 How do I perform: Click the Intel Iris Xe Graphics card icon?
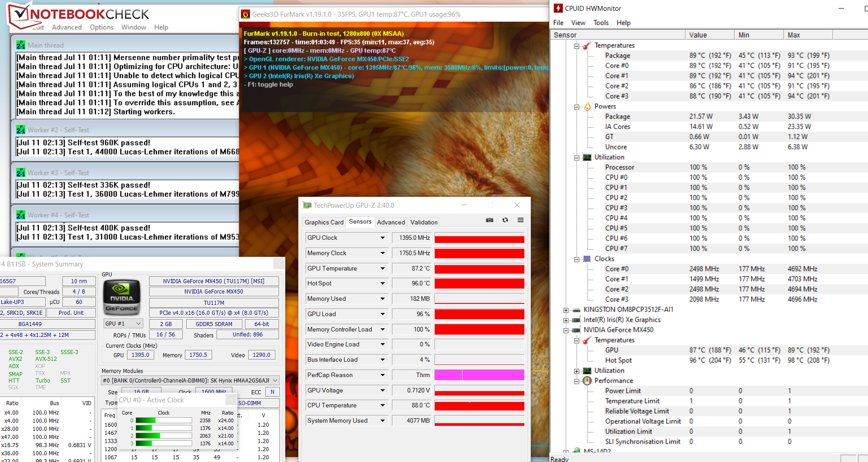pyautogui.click(x=576, y=320)
